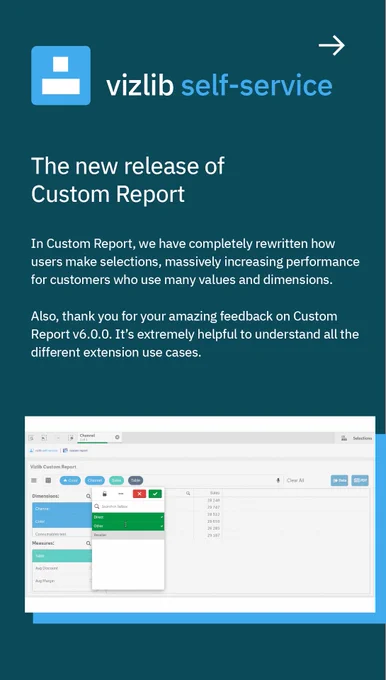Deselect the Other value in listbox
Screen dimensions: 386x680
(x=128, y=526)
